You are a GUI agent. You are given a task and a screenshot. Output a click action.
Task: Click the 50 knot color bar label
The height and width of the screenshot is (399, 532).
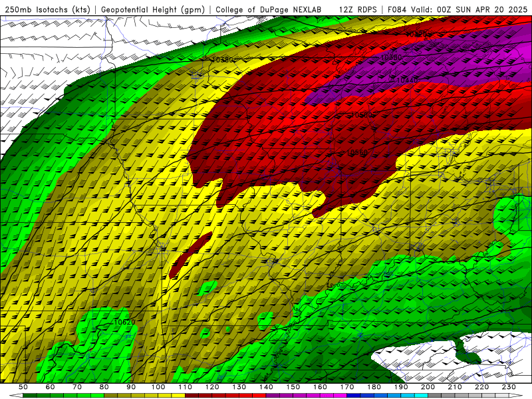(23, 387)
